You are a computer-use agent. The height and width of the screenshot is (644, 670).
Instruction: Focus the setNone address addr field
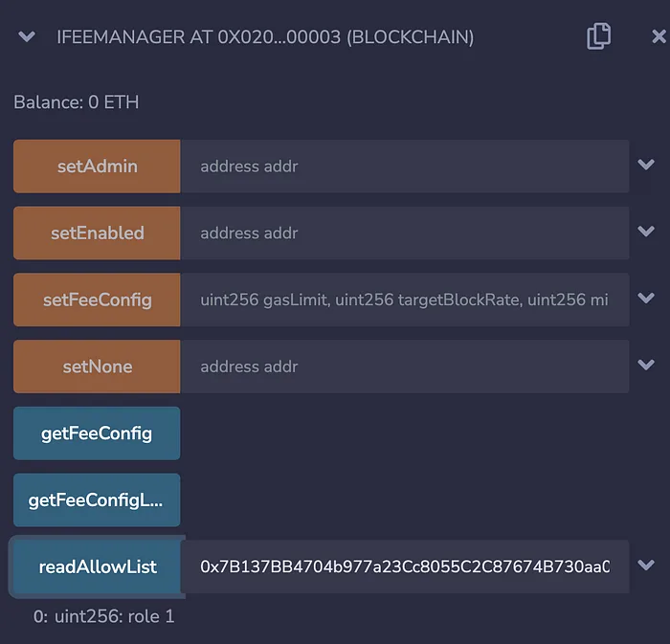click(405, 366)
